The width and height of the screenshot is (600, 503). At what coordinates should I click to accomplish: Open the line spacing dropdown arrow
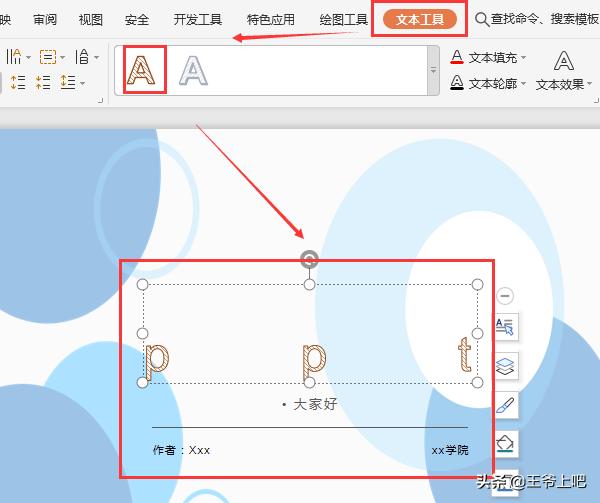82,83
